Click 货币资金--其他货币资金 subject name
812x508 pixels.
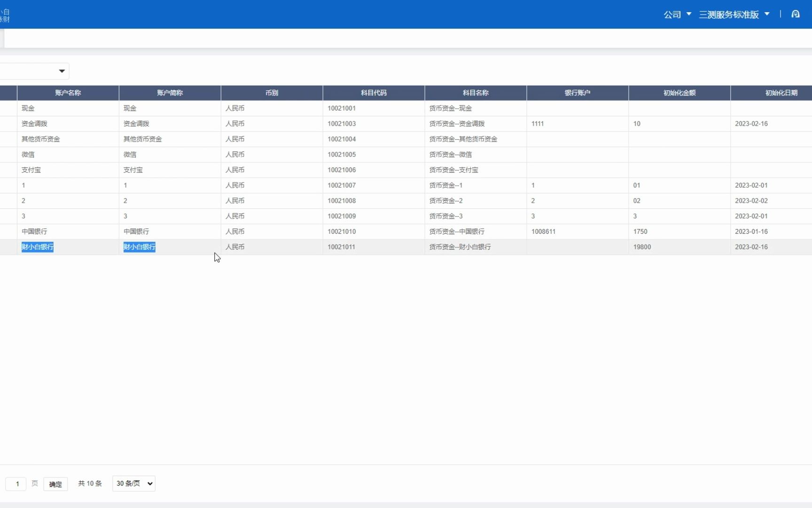tap(463, 139)
